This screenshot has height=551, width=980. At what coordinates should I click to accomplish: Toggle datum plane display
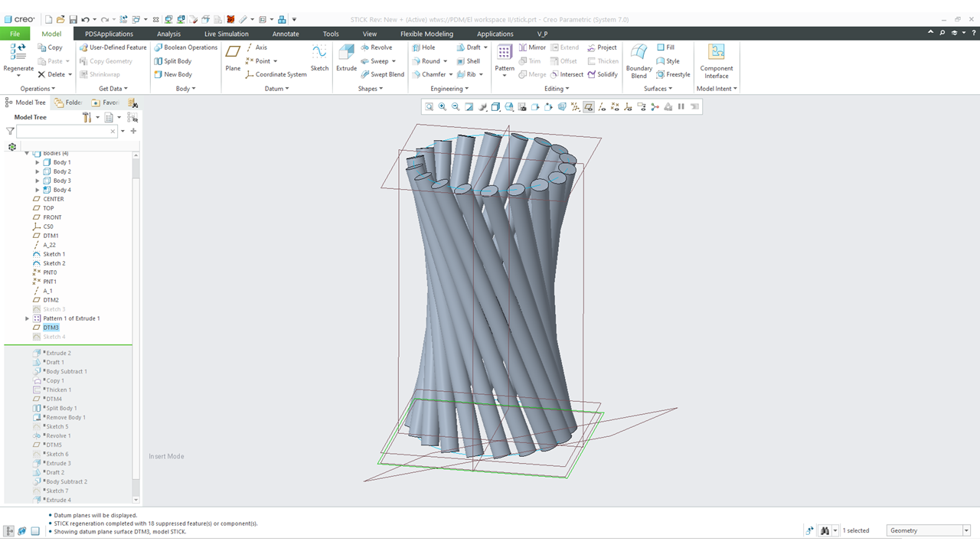pos(588,107)
